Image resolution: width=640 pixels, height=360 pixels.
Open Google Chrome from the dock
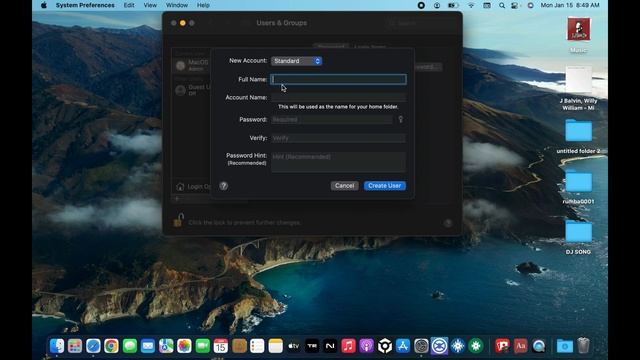111,346
